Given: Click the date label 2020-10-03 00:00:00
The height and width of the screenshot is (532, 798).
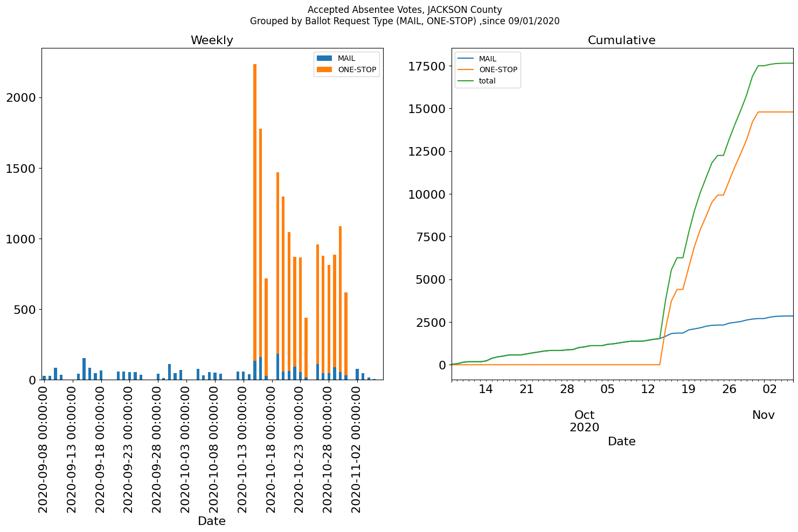Looking at the screenshot, I should (186, 449).
